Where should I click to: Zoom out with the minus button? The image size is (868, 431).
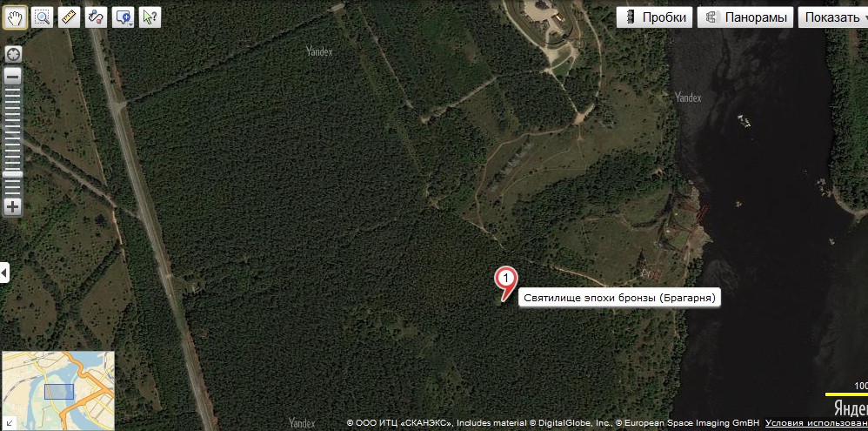(13, 77)
